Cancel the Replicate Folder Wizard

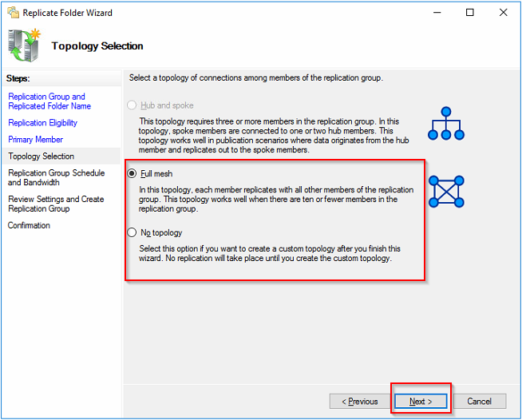480,401
